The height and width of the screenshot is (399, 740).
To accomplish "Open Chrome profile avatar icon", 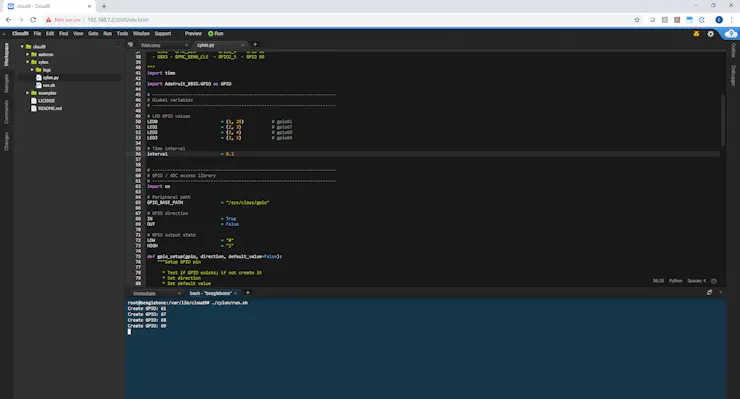I will (719, 20).
